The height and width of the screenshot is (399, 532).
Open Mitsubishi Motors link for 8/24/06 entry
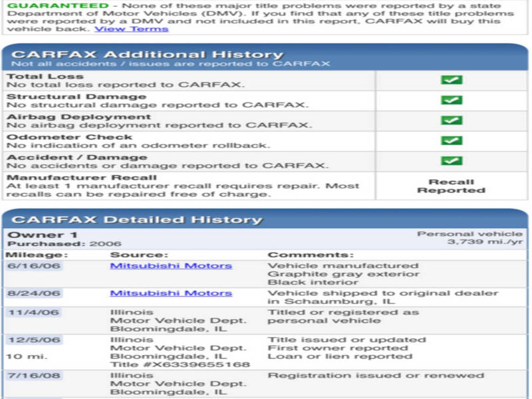[x=171, y=293]
